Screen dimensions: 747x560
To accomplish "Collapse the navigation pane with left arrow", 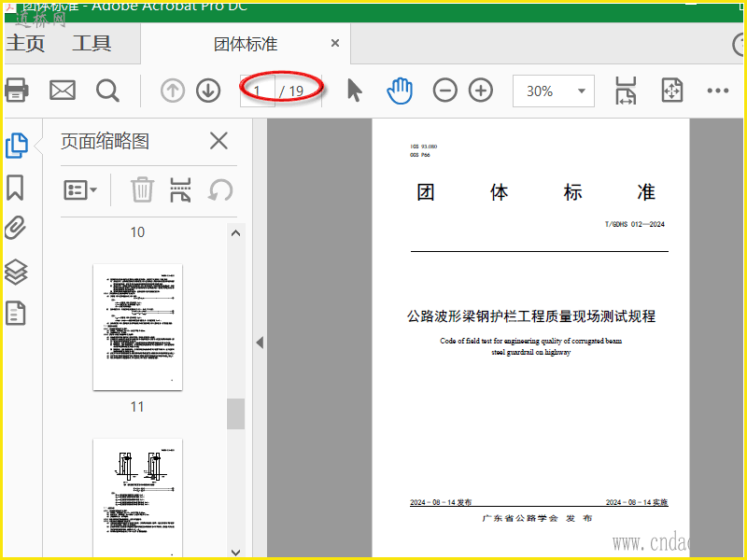I will pos(260,343).
